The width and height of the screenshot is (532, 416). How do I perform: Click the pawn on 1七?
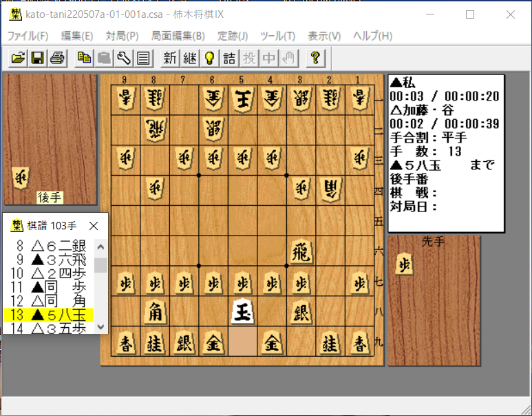click(x=359, y=282)
